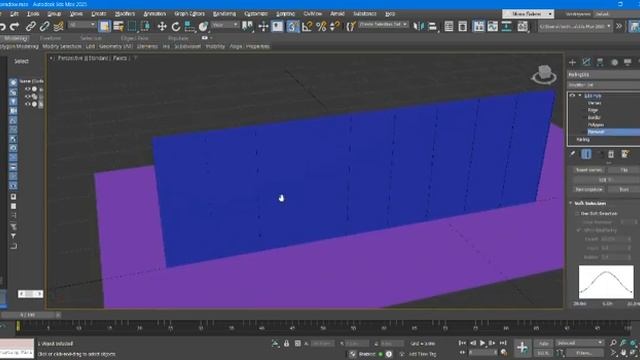The image size is (640, 360).
Task: Open the Display command panel tab
Action: pos(627,62)
